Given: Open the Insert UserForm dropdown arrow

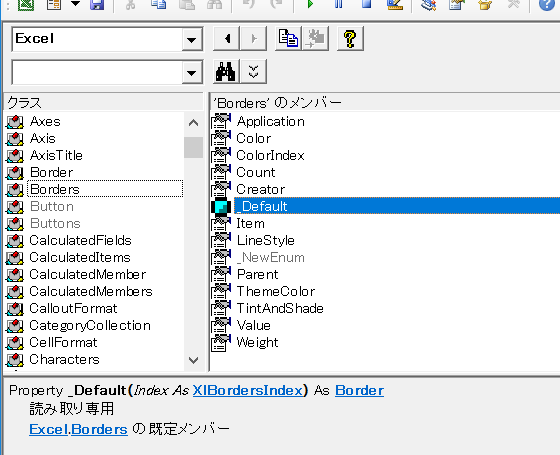Looking at the screenshot, I should [x=75, y=4].
